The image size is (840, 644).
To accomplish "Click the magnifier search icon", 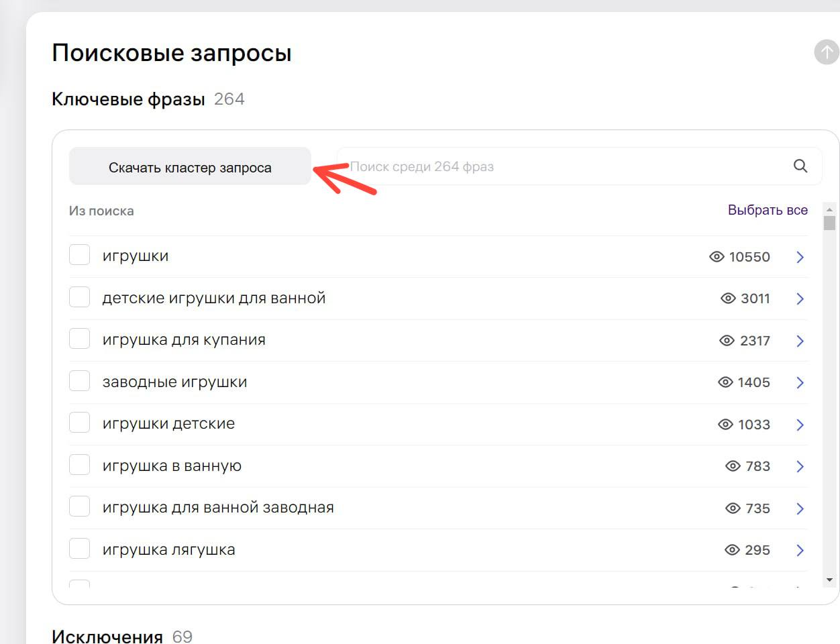I will pos(800,166).
